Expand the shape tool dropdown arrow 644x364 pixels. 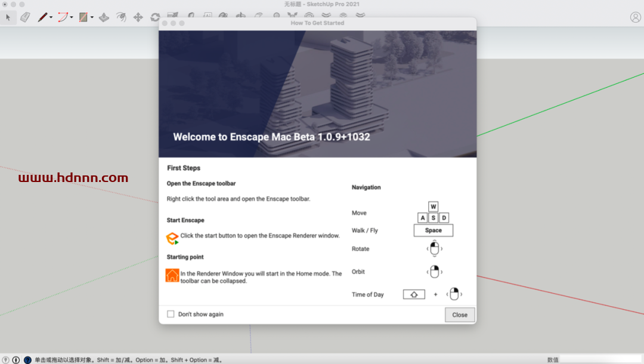[92, 17]
